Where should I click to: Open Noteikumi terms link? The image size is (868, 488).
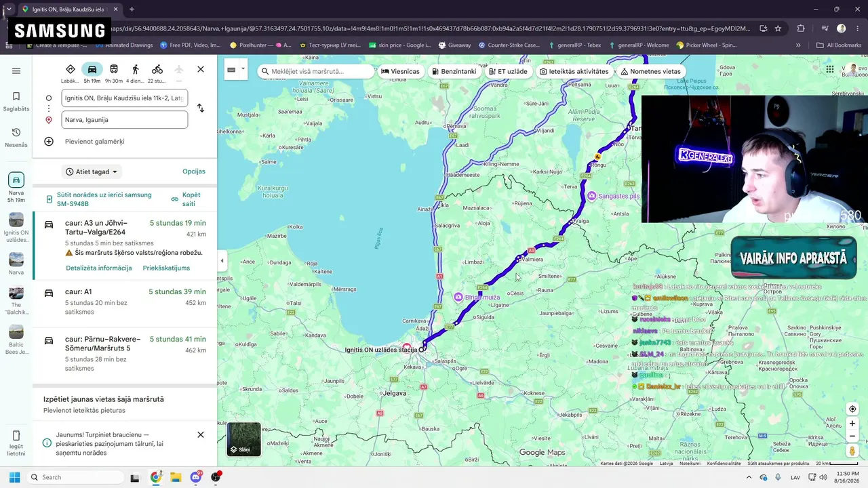point(690,464)
